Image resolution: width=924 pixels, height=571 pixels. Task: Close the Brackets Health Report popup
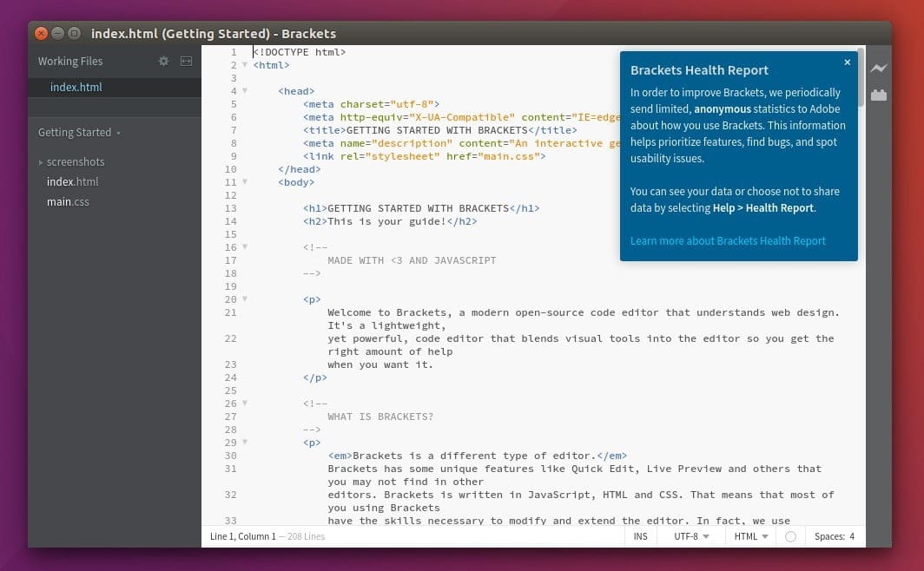click(847, 62)
